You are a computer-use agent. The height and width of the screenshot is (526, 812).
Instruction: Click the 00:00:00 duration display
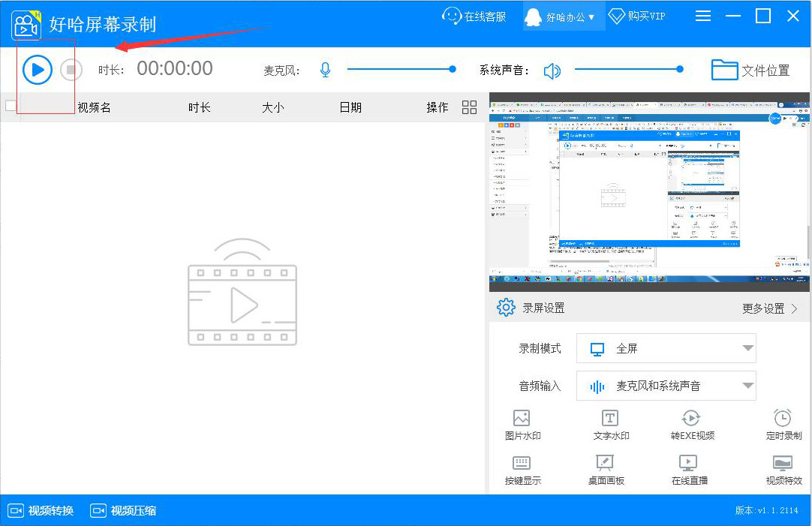[x=175, y=68]
